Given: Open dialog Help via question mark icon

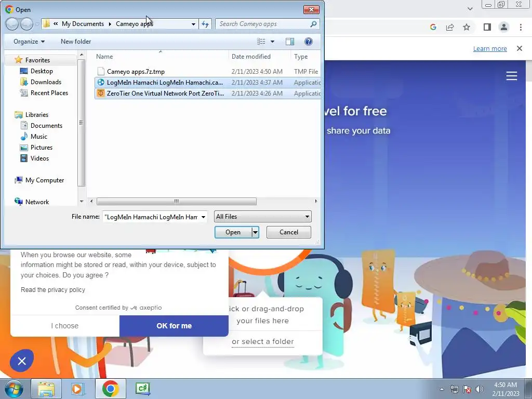Looking at the screenshot, I should [x=309, y=42].
